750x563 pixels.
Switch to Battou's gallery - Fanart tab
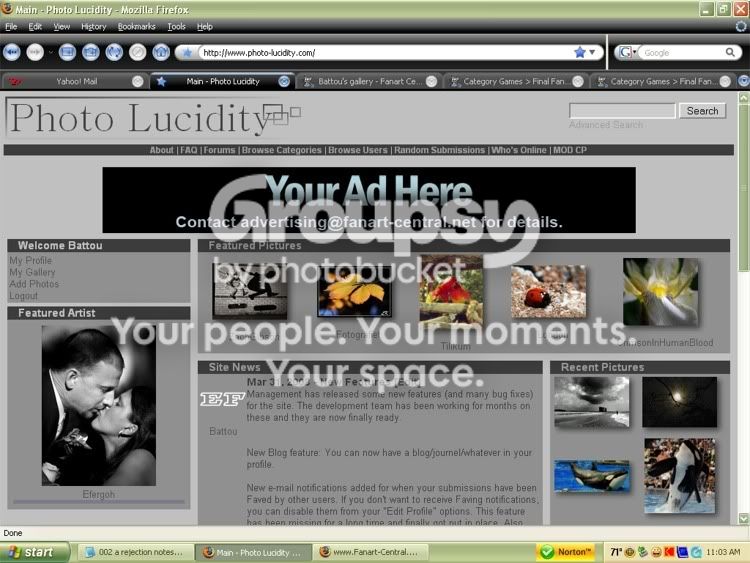point(370,81)
